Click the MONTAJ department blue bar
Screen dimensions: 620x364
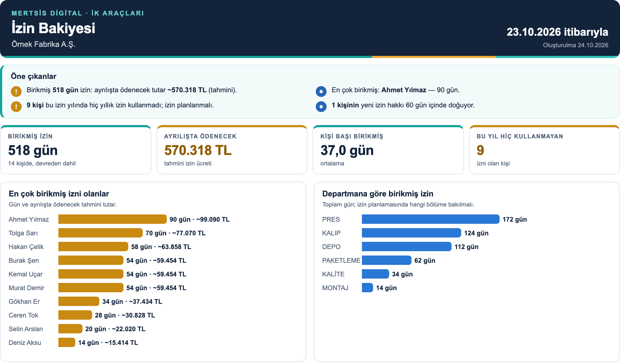[367, 288]
